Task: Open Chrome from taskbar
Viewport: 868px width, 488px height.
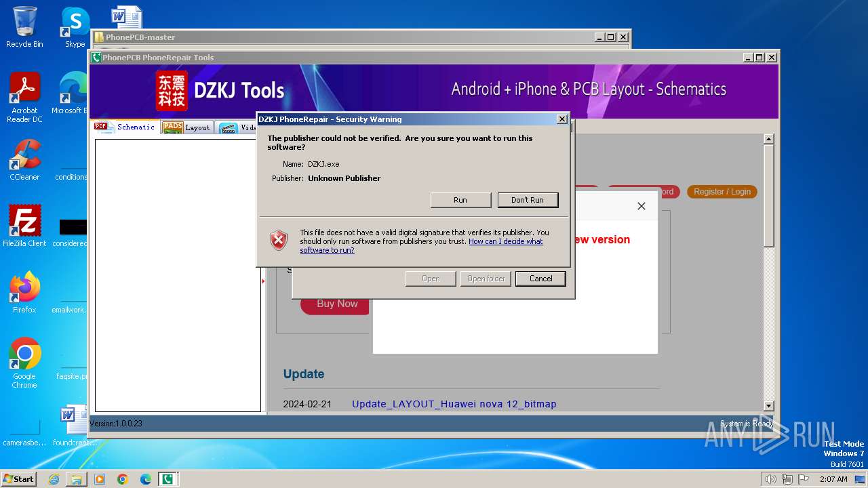Action: tap(123, 479)
